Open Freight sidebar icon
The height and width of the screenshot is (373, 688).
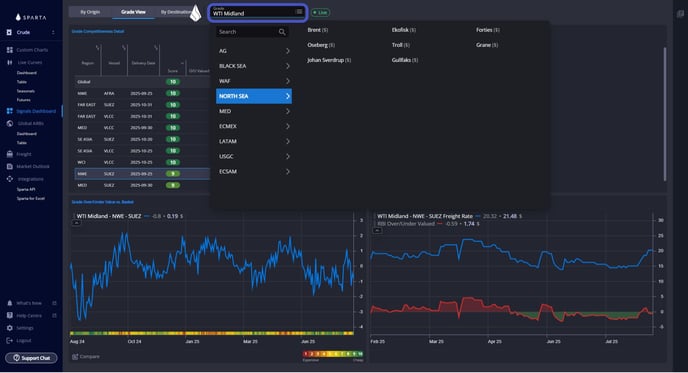coord(10,154)
